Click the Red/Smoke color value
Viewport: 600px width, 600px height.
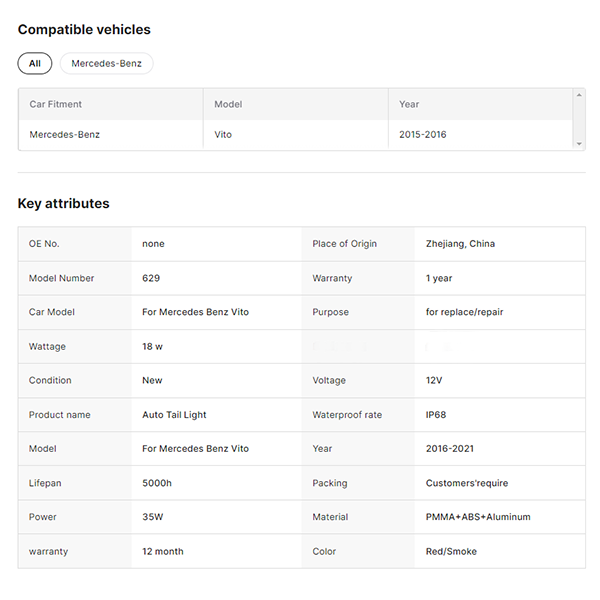pos(451,551)
